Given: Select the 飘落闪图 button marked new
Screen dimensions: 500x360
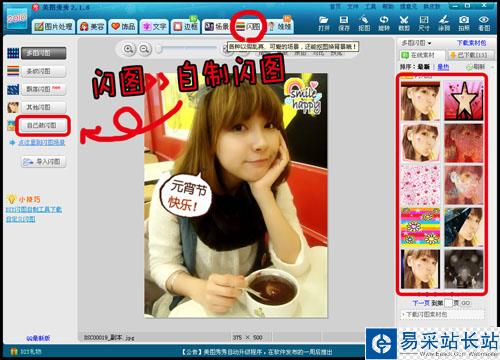Looking at the screenshot, I should click(x=43, y=89).
